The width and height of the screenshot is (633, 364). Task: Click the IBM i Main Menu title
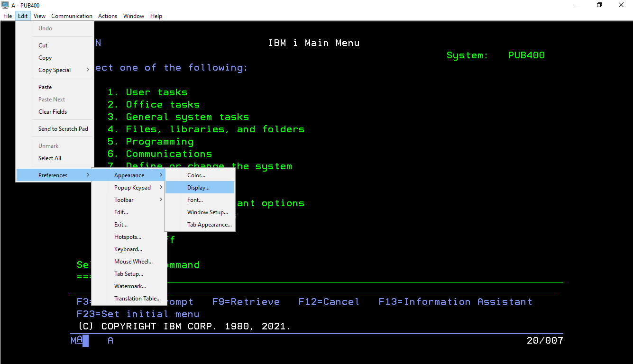314,43
